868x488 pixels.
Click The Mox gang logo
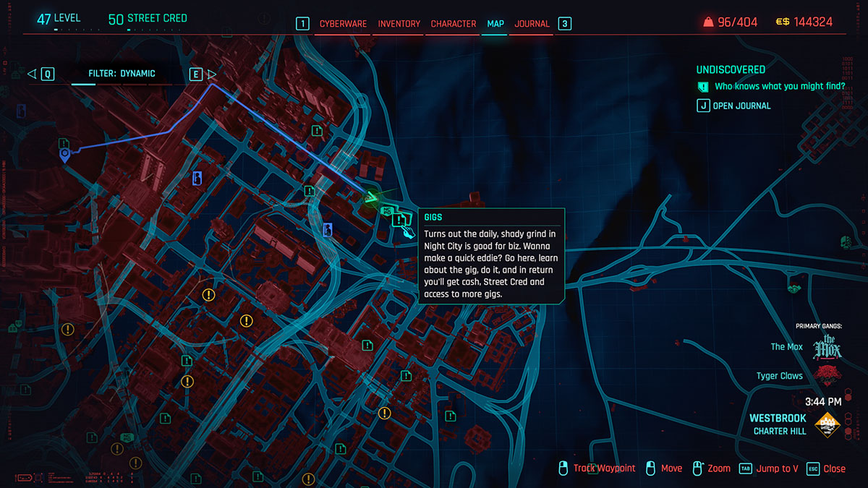pos(827,346)
